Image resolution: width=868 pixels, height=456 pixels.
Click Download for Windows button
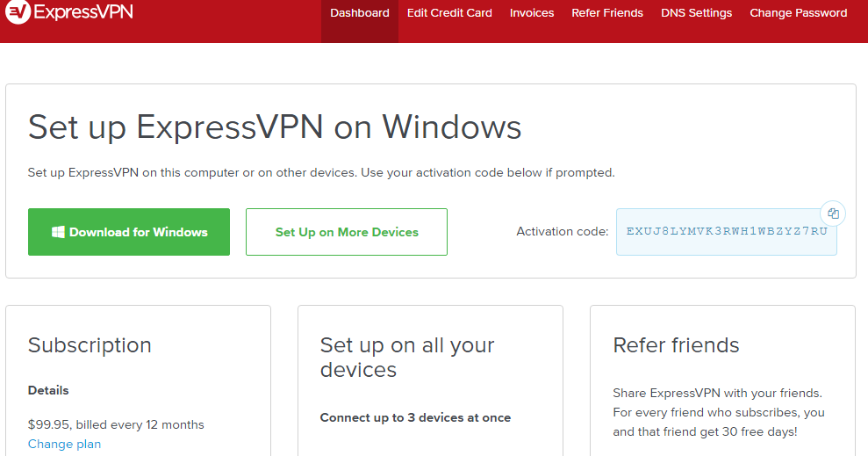tap(129, 232)
